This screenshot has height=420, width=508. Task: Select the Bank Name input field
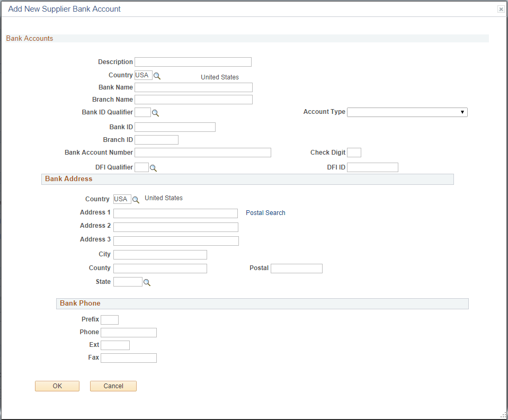point(193,87)
